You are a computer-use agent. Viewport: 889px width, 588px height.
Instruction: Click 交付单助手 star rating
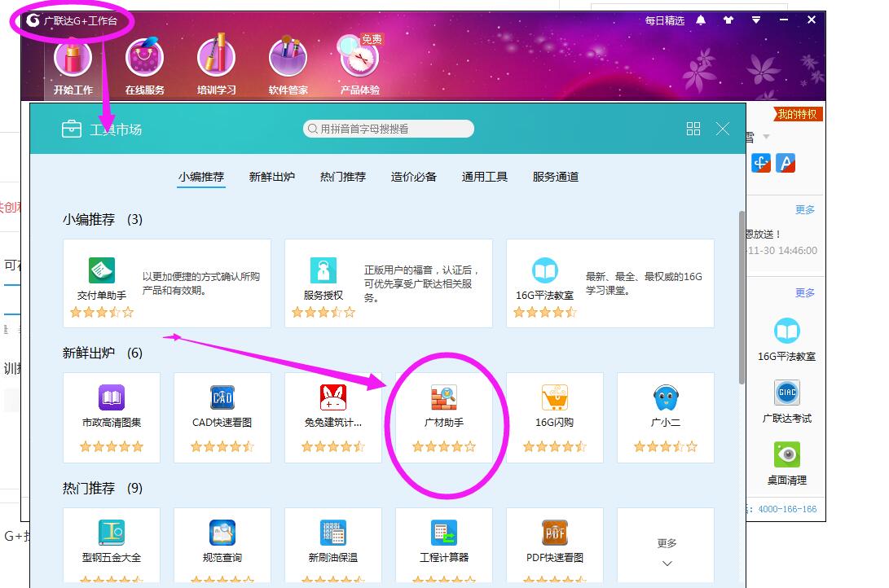click(x=102, y=312)
